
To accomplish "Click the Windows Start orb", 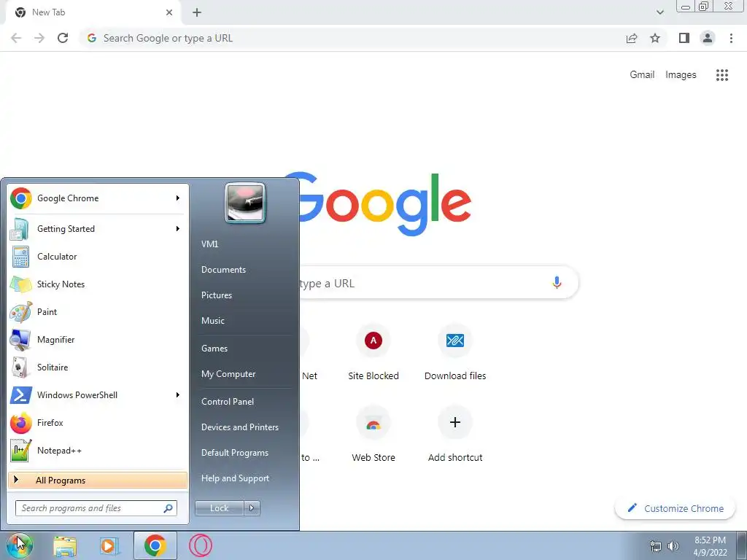I will point(19,545).
